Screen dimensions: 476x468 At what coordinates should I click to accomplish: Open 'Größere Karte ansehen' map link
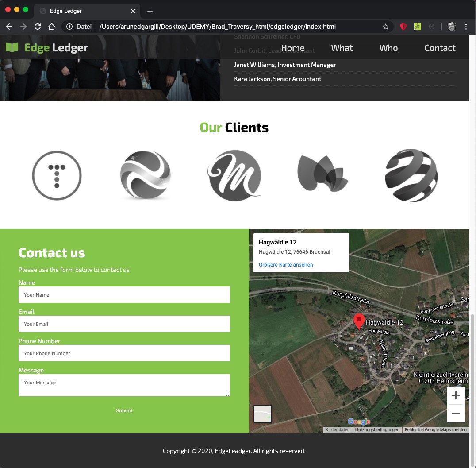click(x=286, y=265)
